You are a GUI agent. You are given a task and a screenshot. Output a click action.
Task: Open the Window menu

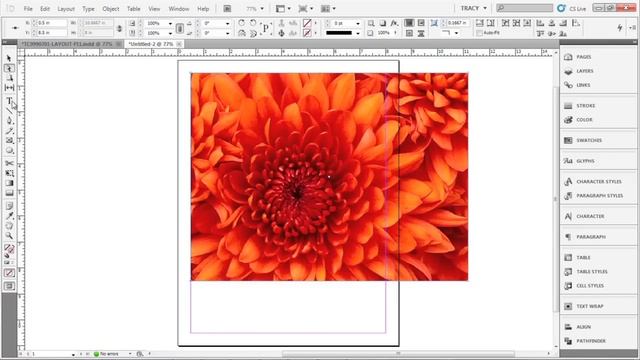point(179,9)
